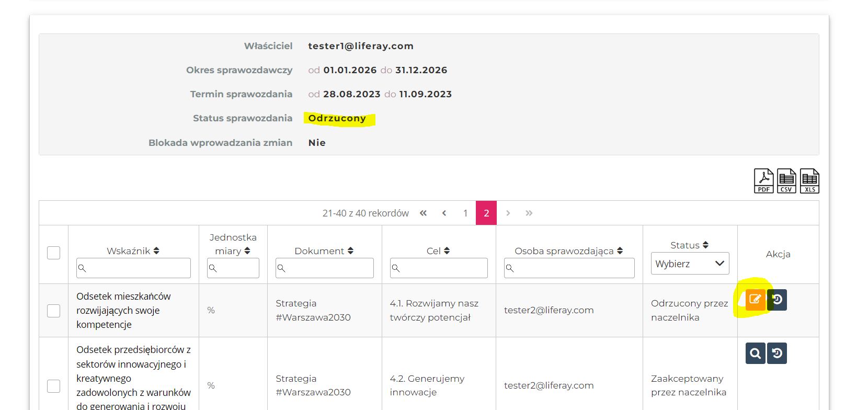The height and width of the screenshot is (410, 868).
Task: Export the table to CSV
Action: (786, 181)
